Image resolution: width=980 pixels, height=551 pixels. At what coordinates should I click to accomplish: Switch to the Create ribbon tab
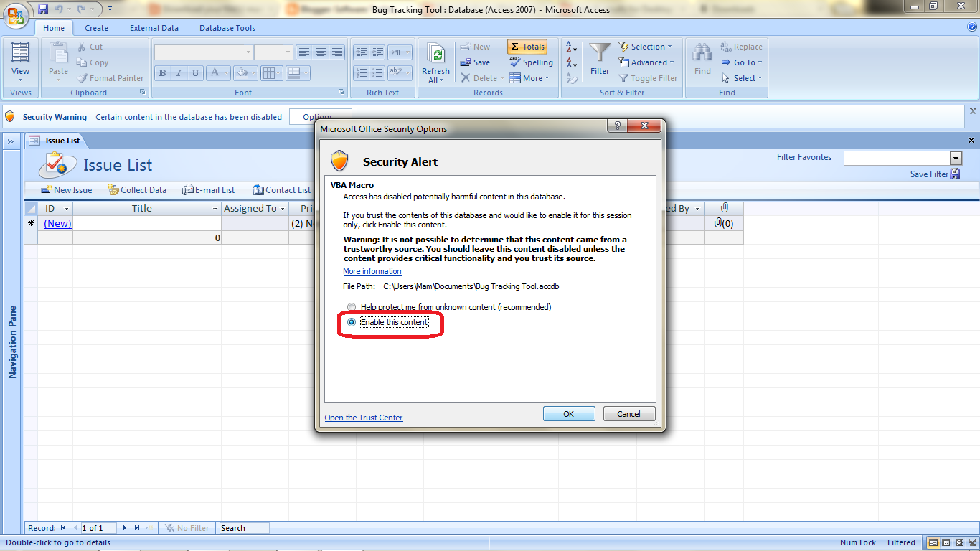[x=96, y=28]
